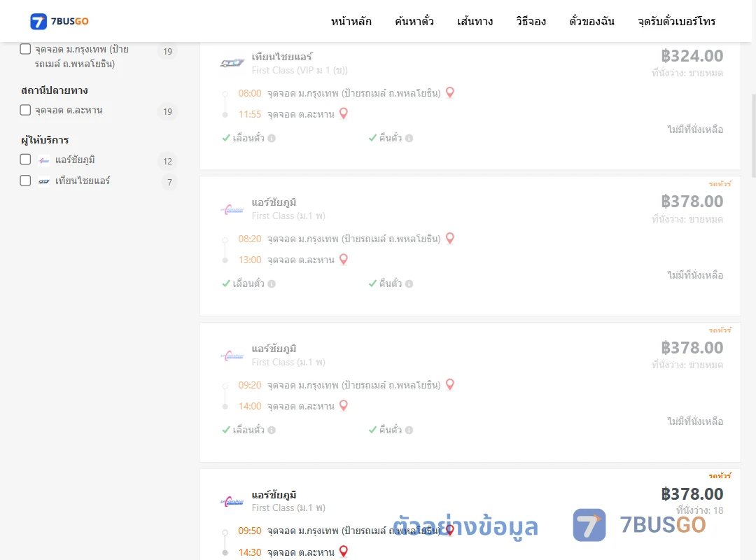Click ไม่มีที่นั่งเหลือ on 08:00 trip
This screenshot has height=560, width=756.
click(695, 129)
